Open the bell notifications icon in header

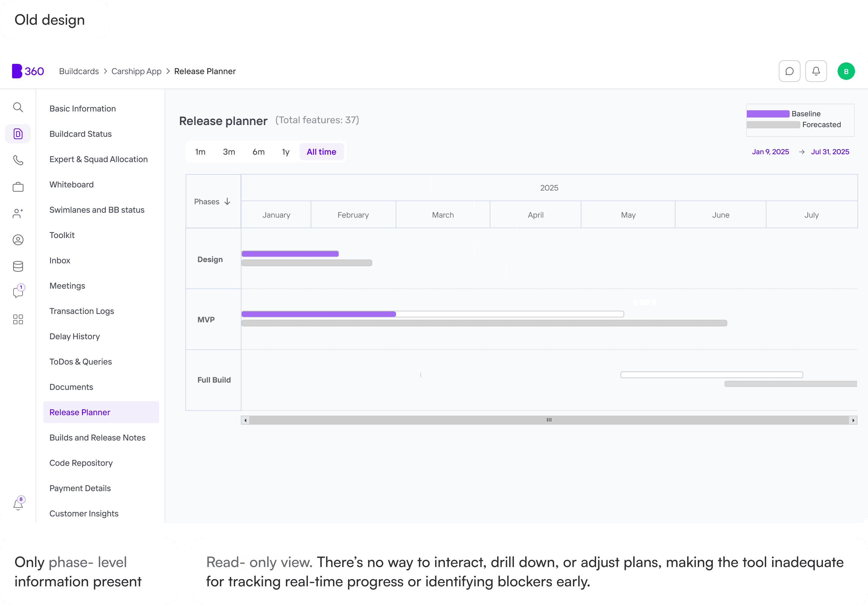pos(816,71)
